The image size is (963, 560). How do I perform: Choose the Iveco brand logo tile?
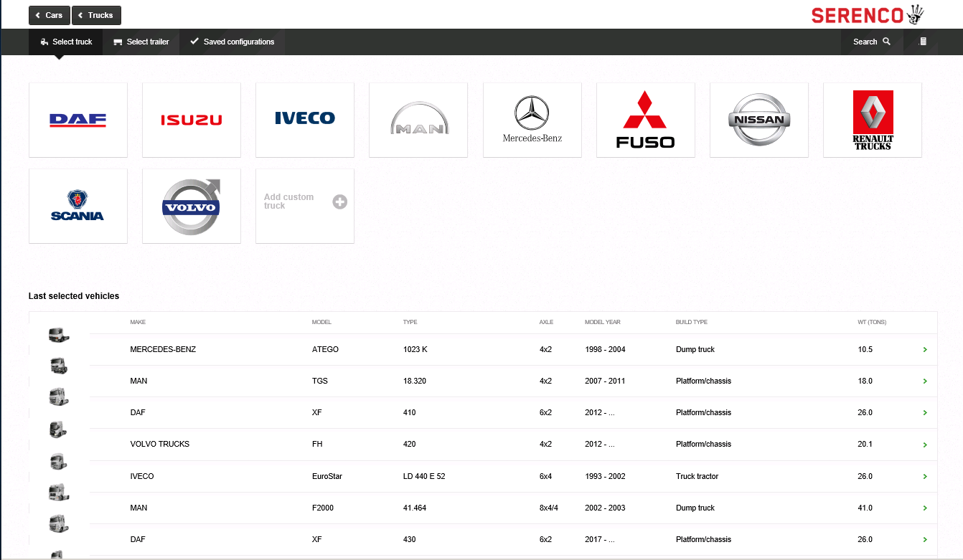[x=305, y=120]
